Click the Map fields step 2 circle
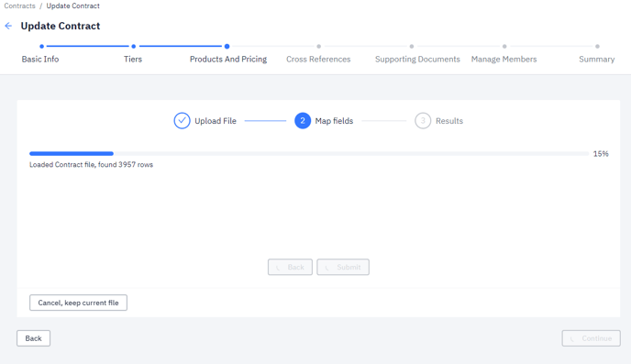 [303, 121]
